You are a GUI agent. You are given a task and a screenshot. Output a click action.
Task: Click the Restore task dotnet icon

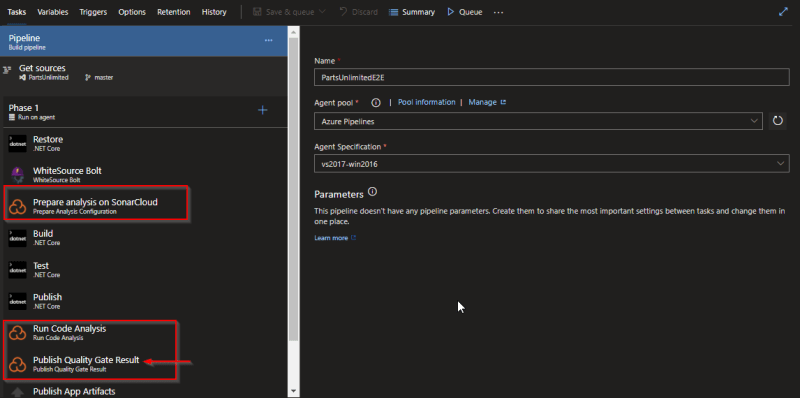(x=18, y=143)
